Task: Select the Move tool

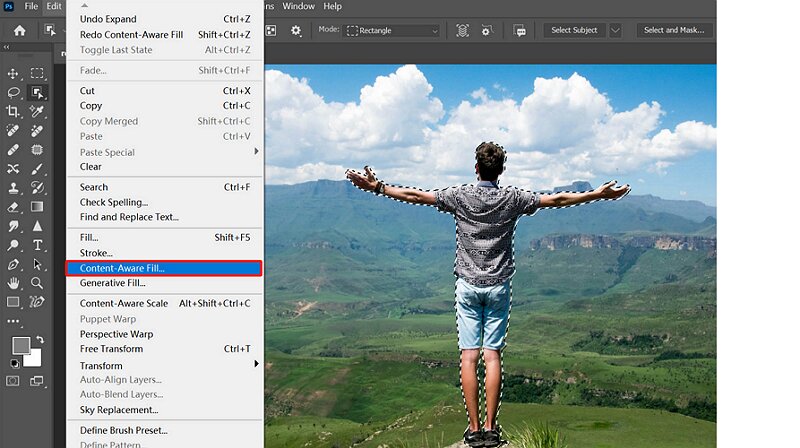Action: [14, 74]
